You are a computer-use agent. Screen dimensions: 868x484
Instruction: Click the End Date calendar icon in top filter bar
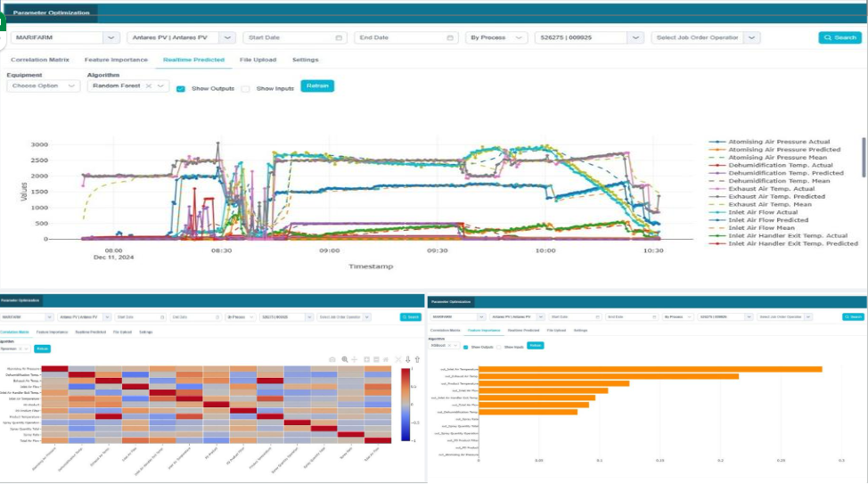[x=451, y=37]
